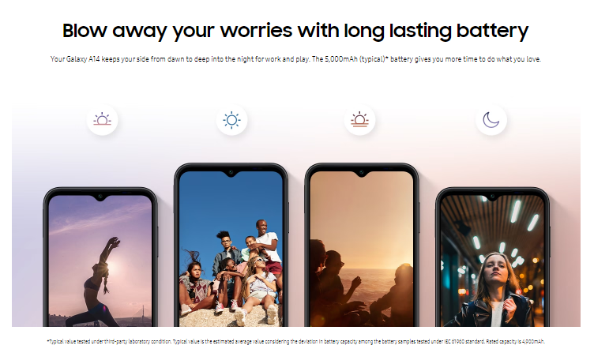Click the long lasting battery headline
Image resolution: width=594 pixels, height=364 pixels.
coord(295,31)
